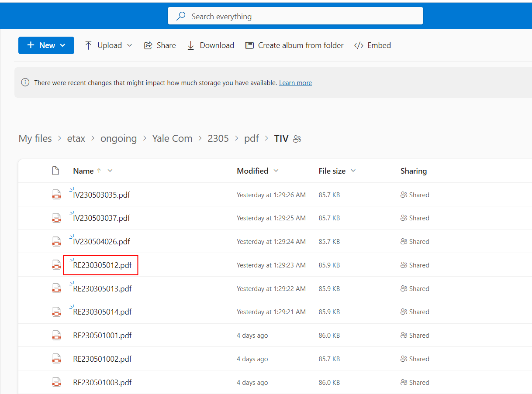Click the PDF icon of RE230501001.pdf
This screenshot has width=532, height=394.
[56, 336]
